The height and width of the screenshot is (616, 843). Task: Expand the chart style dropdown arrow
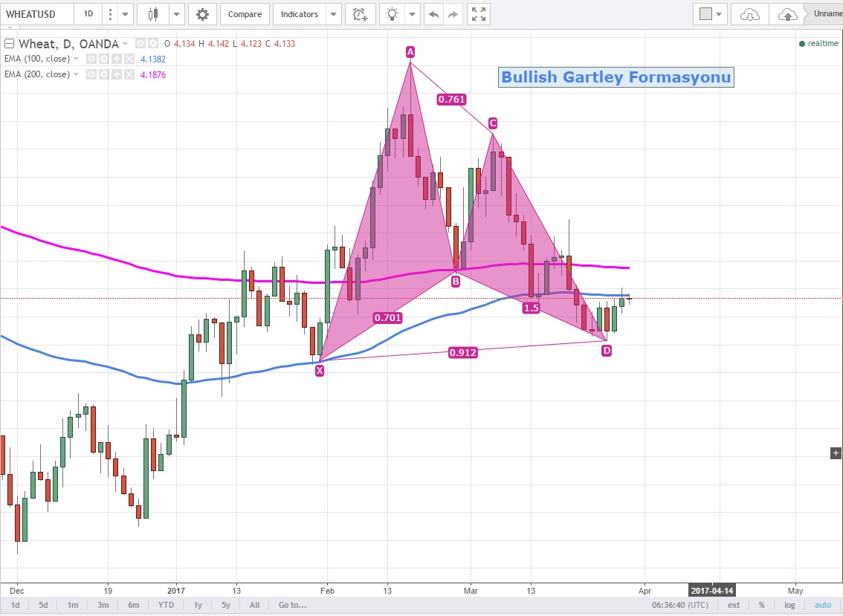[177, 14]
